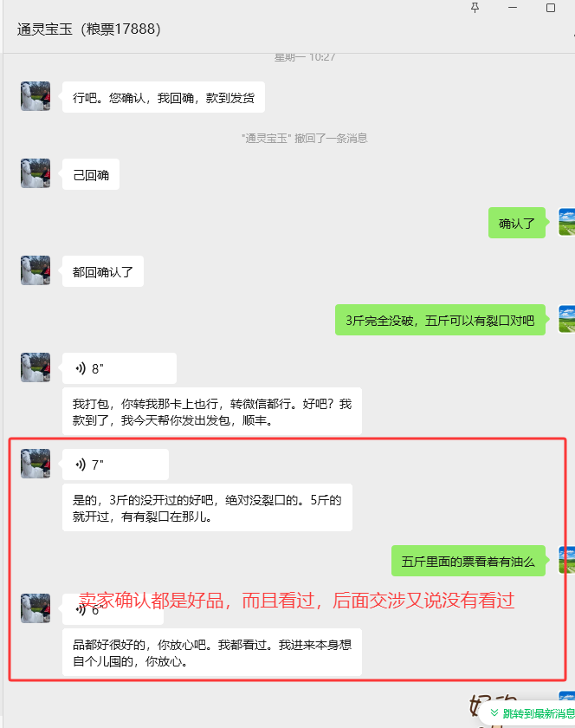Open contact avatar beside 行吧 message
Image resolution: width=575 pixels, height=728 pixels.
[36, 96]
